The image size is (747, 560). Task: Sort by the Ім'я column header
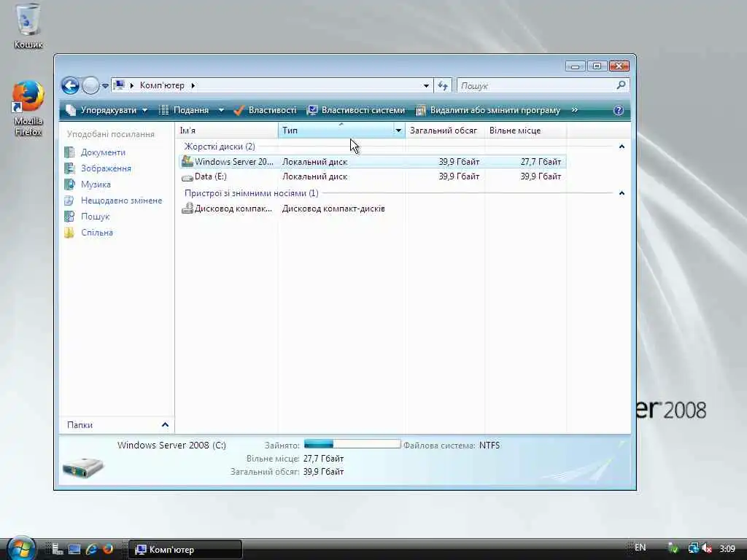[x=227, y=131]
